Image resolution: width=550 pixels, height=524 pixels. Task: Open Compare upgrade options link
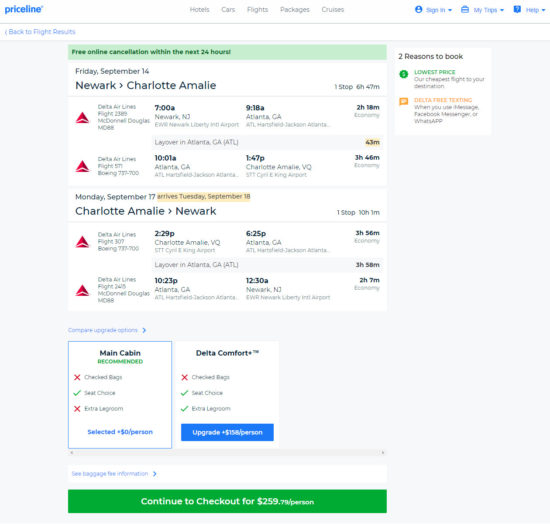[x=103, y=330]
